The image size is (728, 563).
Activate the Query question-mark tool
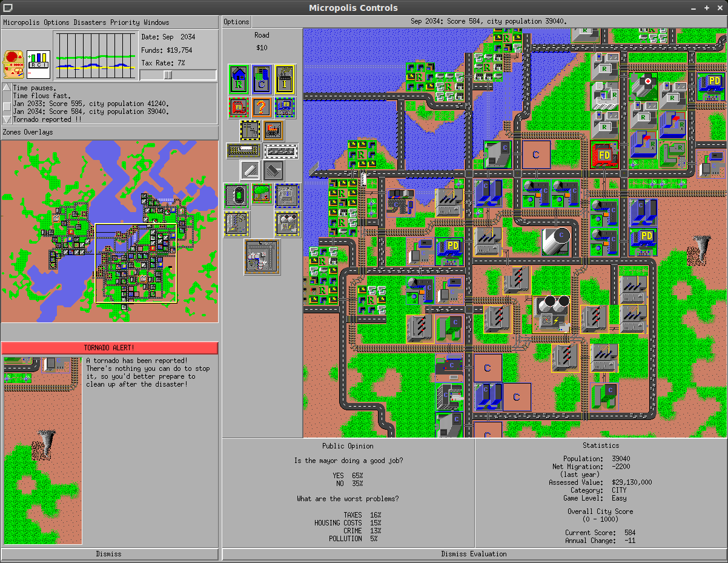click(x=261, y=107)
